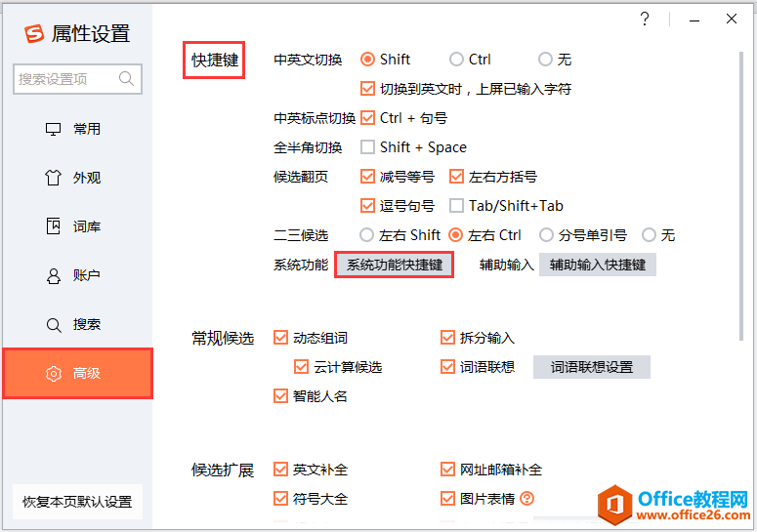Select 左右 Shift for 二三候选
The width and height of the screenshot is (757, 532).
click(x=366, y=235)
